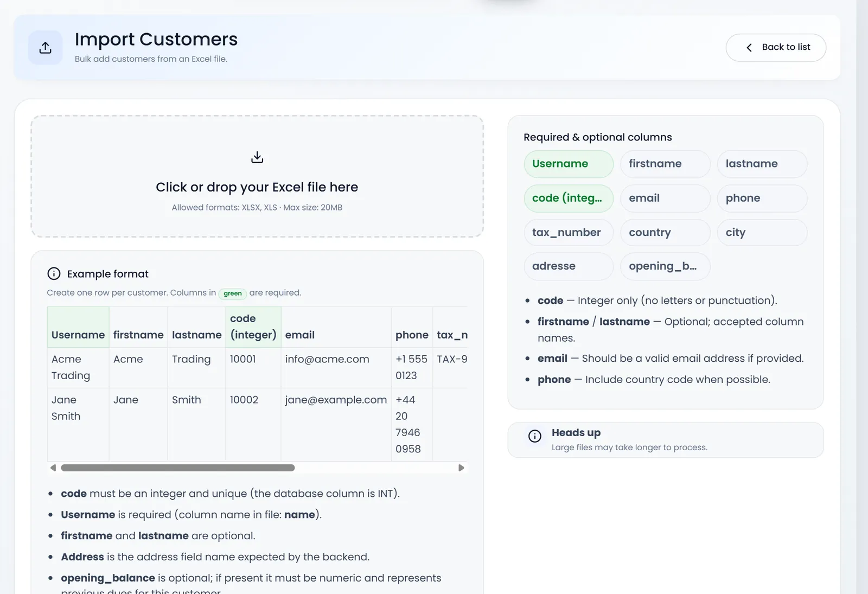Click the table scroll right arrow

(461, 468)
